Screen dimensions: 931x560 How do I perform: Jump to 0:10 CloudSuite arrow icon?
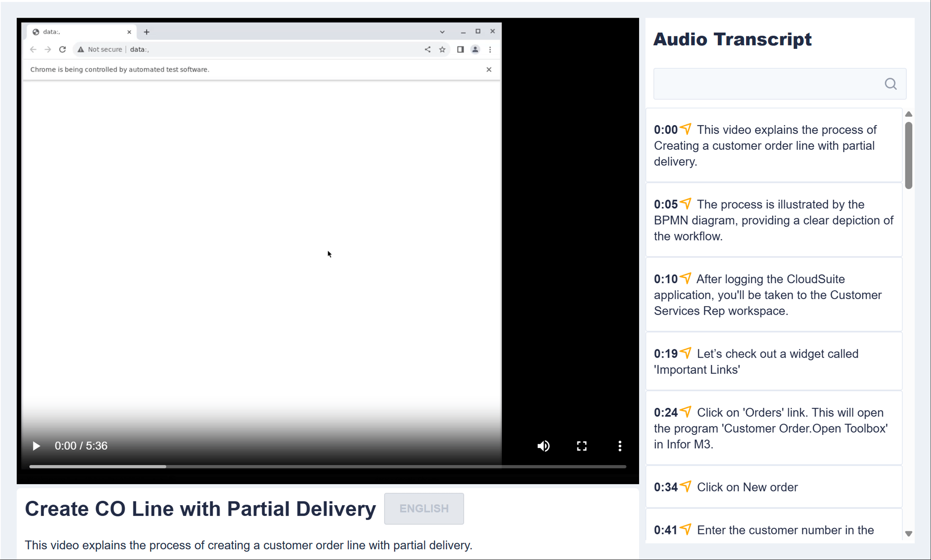pos(685,278)
